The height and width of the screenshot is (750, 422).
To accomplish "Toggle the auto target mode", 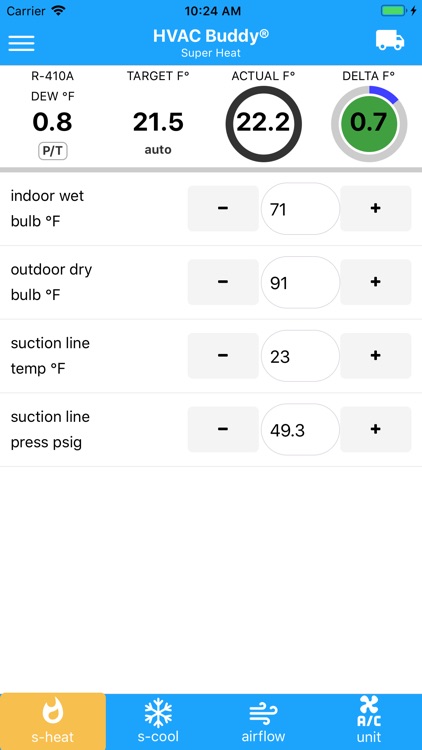I will click(158, 150).
